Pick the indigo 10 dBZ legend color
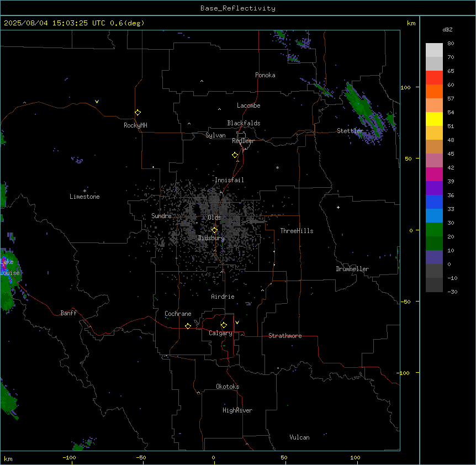The image size is (476, 465). click(434, 257)
